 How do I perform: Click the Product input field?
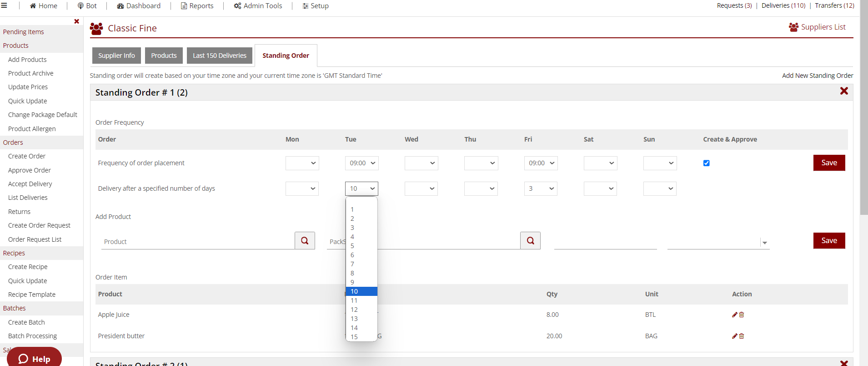pos(198,242)
